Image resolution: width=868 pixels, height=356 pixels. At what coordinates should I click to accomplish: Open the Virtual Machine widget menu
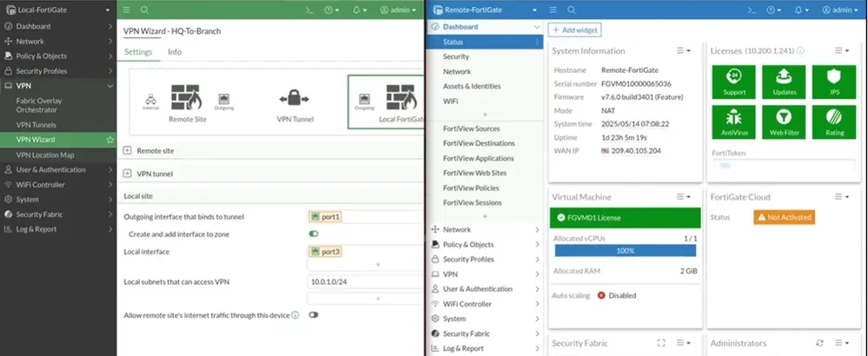click(x=684, y=197)
